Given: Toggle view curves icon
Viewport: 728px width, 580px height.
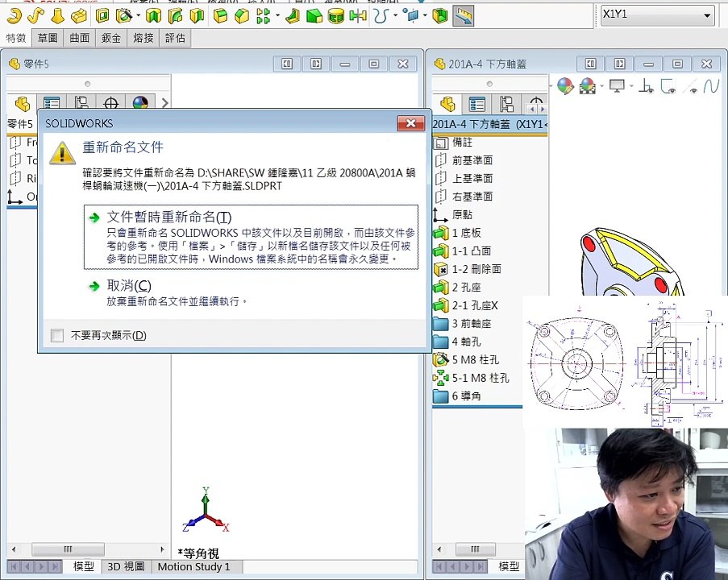Looking at the screenshot, I should pos(711,86).
